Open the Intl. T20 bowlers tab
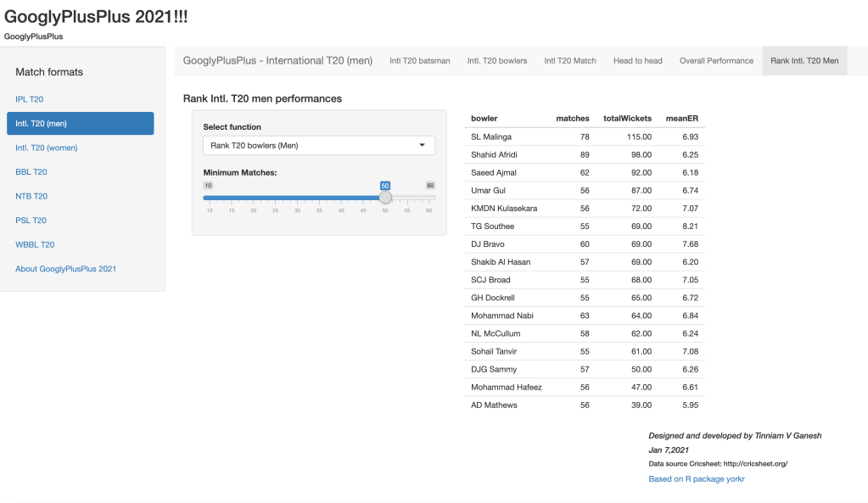This screenshot has height=503, width=868. point(496,61)
